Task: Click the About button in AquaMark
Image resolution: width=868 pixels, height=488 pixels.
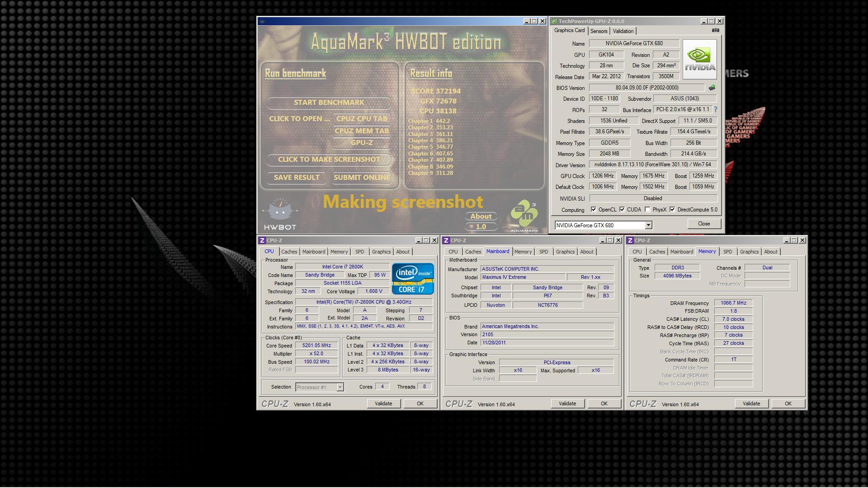Action: click(x=481, y=216)
